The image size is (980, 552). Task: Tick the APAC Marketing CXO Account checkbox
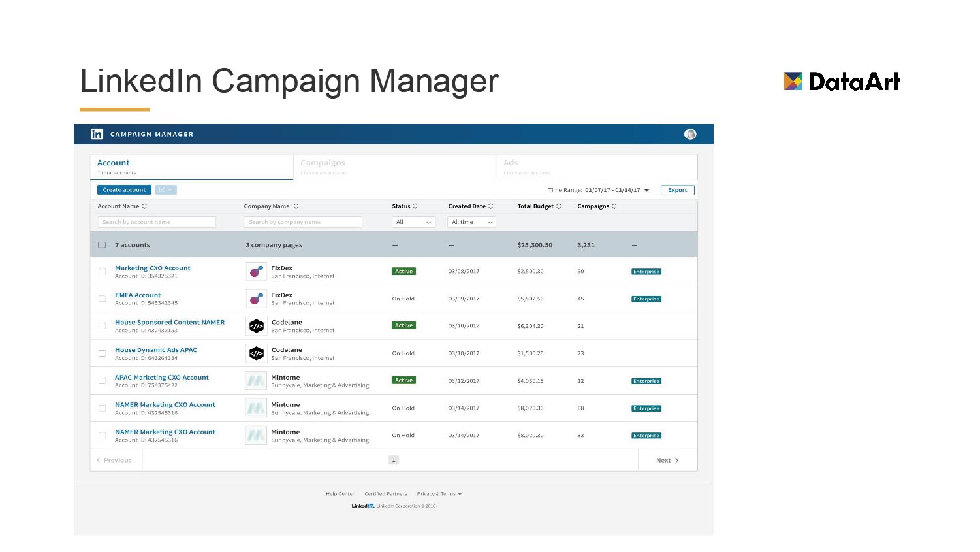pos(102,381)
